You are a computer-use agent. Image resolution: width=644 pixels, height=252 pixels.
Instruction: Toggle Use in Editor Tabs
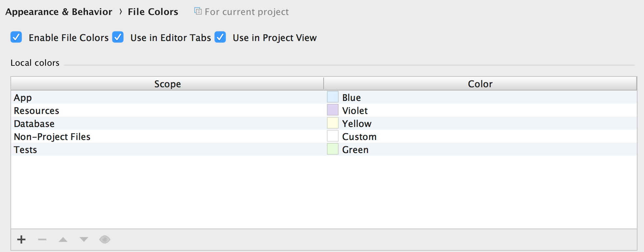point(118,37)
